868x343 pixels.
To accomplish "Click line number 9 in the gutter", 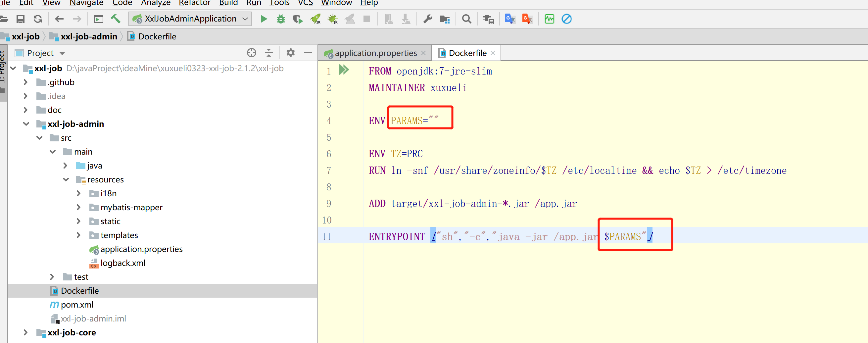I will (328, 204).
